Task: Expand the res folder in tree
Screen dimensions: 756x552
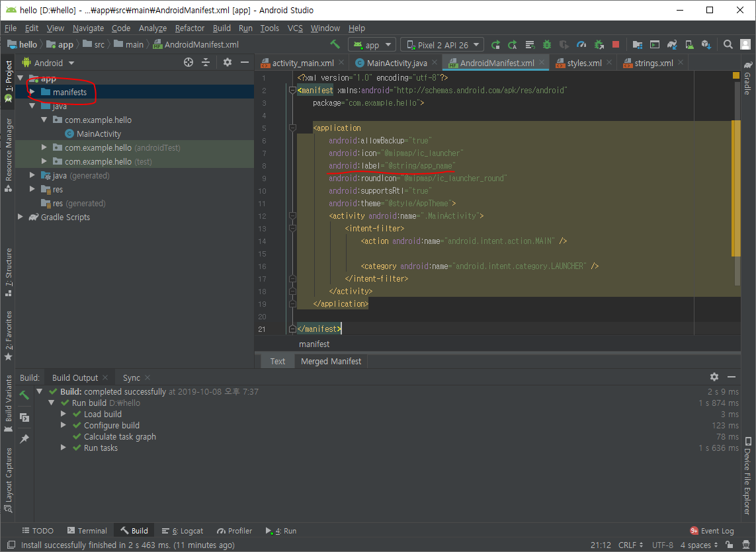Action: click(x=32, y=189)
